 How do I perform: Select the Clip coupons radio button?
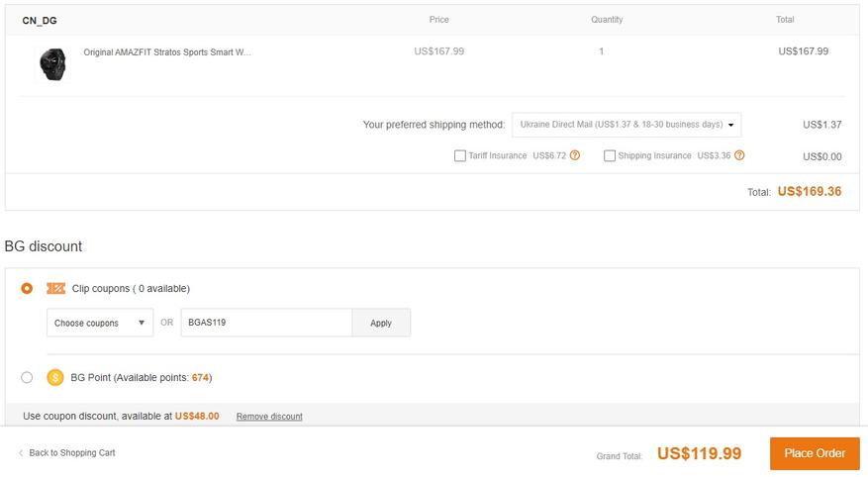tap(27, 288)
